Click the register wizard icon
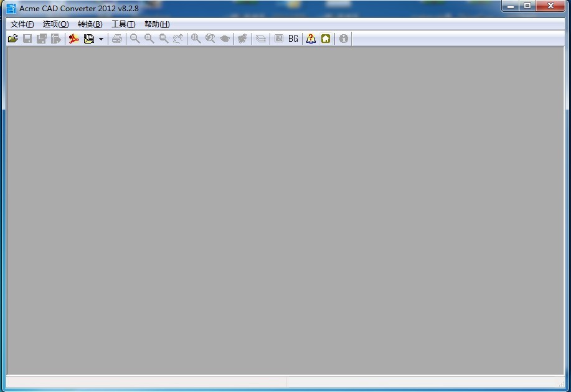The width and height of the screenshot is (571, 392). coord(311,39)
